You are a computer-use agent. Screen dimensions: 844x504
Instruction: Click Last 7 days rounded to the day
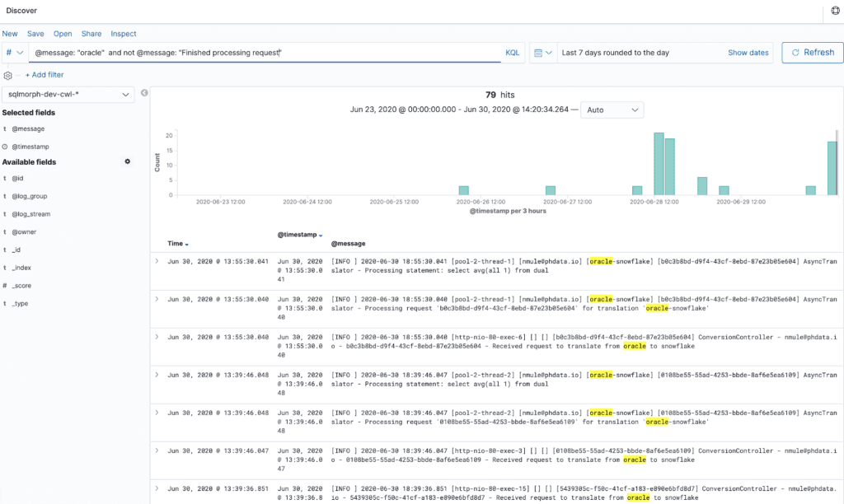pos(615,53)
